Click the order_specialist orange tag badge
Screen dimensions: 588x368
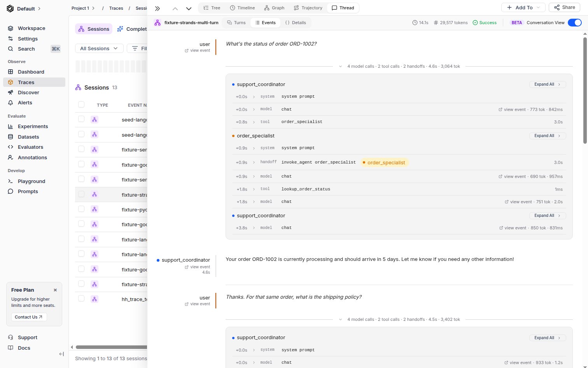coord(385,163)
